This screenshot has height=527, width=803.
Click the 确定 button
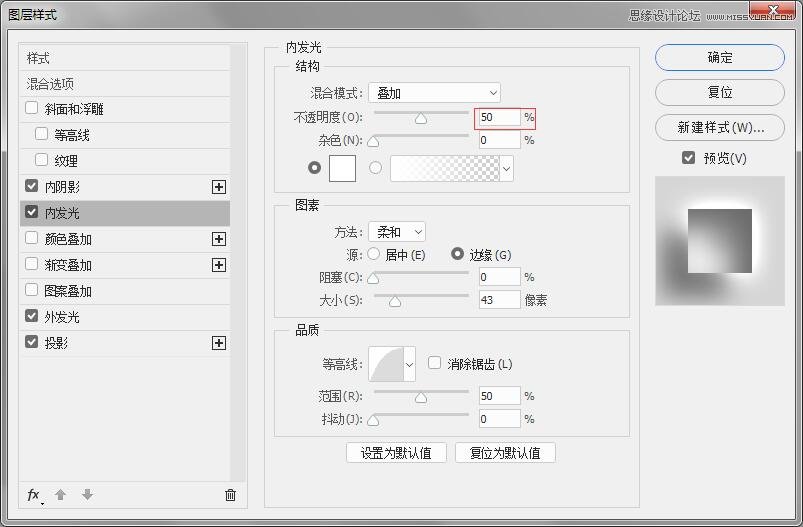[720, 57]
